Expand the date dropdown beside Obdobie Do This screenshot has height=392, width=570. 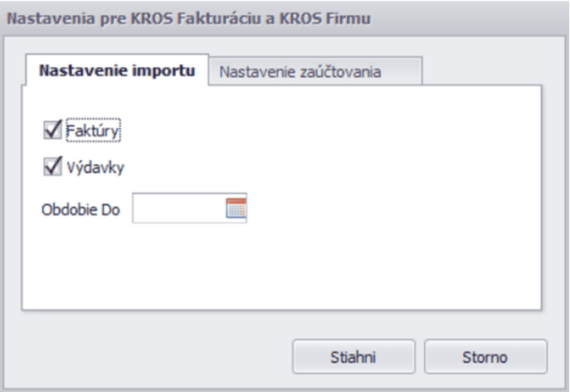[x=237, y=209]
